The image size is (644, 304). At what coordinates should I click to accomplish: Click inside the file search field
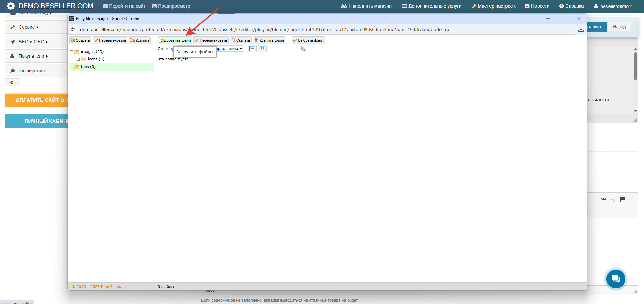tap(286, 49)
